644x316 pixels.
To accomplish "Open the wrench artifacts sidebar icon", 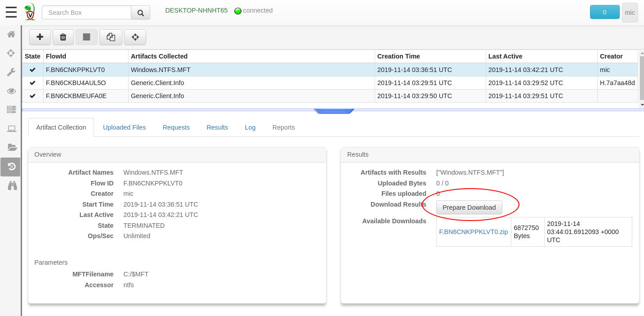I will tap(11, 72).
